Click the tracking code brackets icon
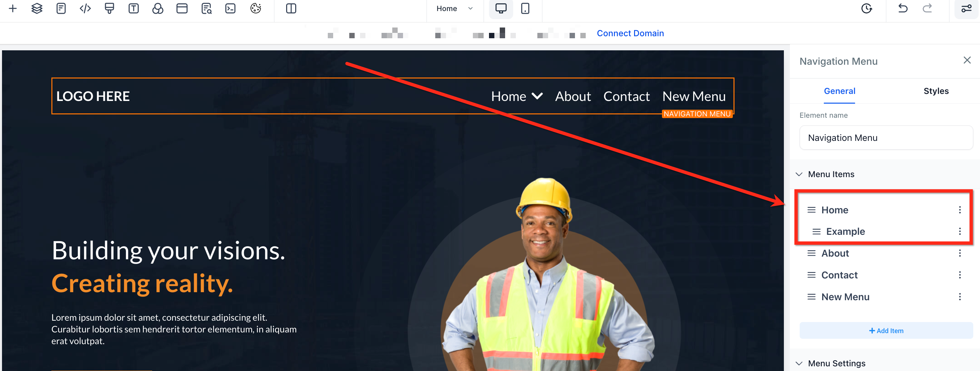 coord(85,8)
